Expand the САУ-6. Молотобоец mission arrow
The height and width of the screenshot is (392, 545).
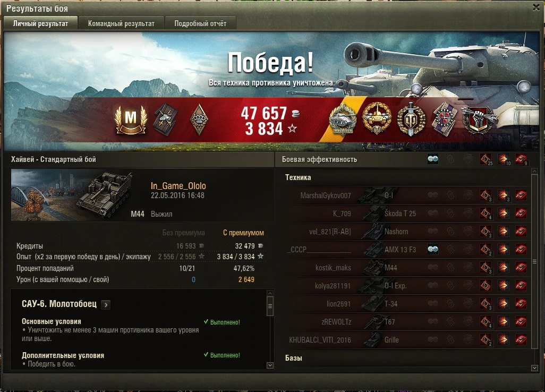pos(106,305)
